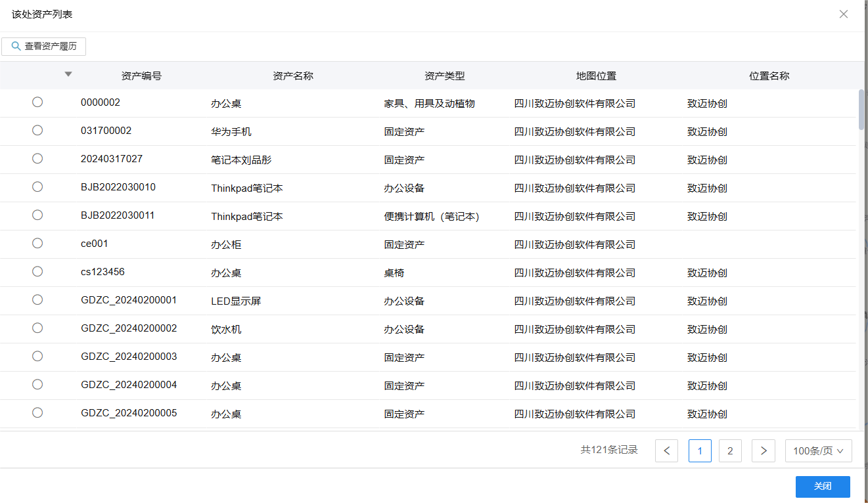868x503 pixels.
Task: Open the 100条/页 page size dropdown
Action: point(818,450)
